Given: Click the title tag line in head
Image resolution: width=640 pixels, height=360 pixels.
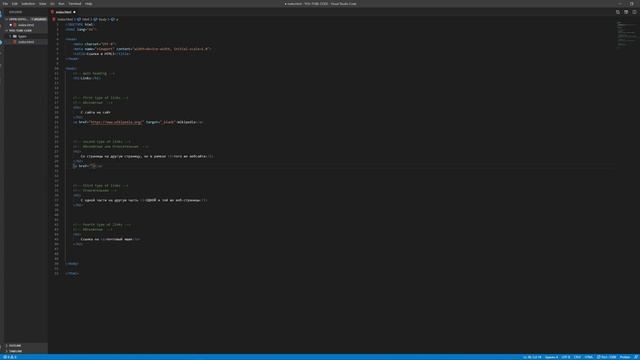Looking at the screenshot, I should 102,54.
